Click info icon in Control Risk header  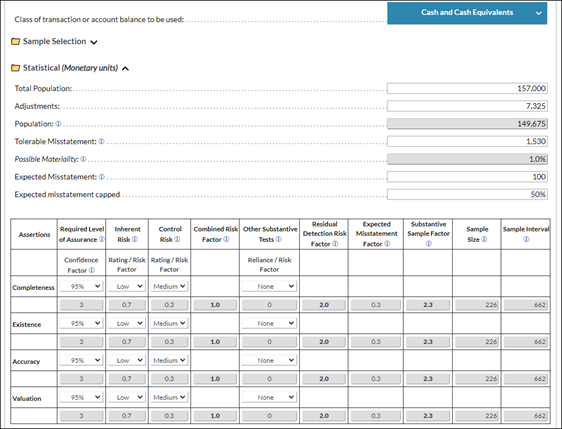coord(177,239)
